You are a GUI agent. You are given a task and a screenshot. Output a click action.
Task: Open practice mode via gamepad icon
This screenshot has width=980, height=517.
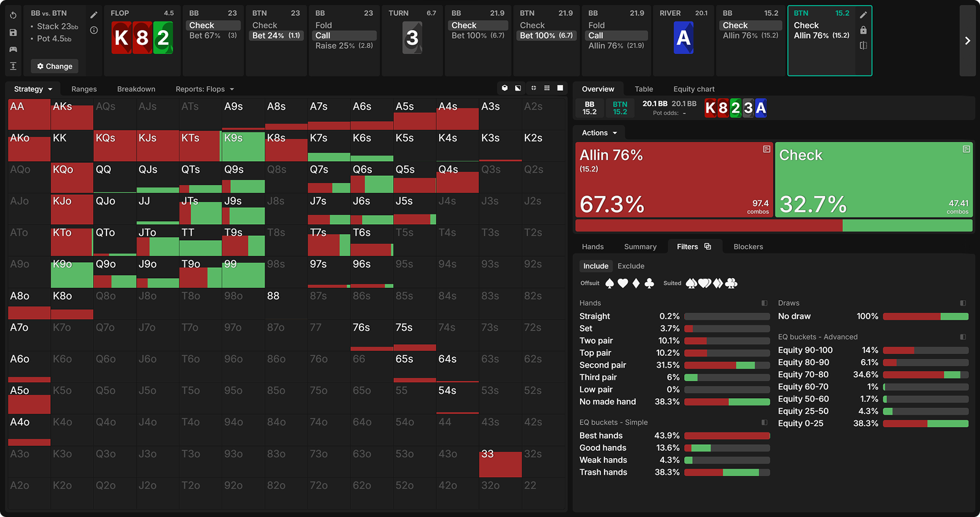coord(13,49)
